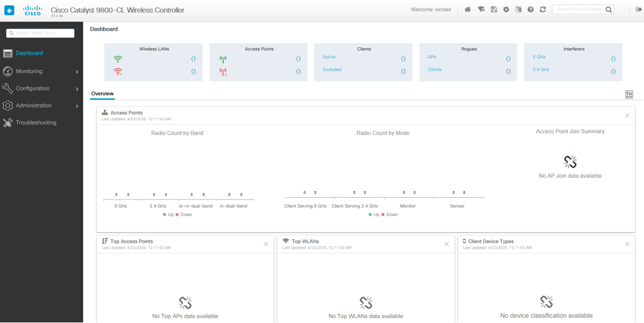Close the Client Device Types widget
The image size is (644, 323).
[x=627, y=245]
